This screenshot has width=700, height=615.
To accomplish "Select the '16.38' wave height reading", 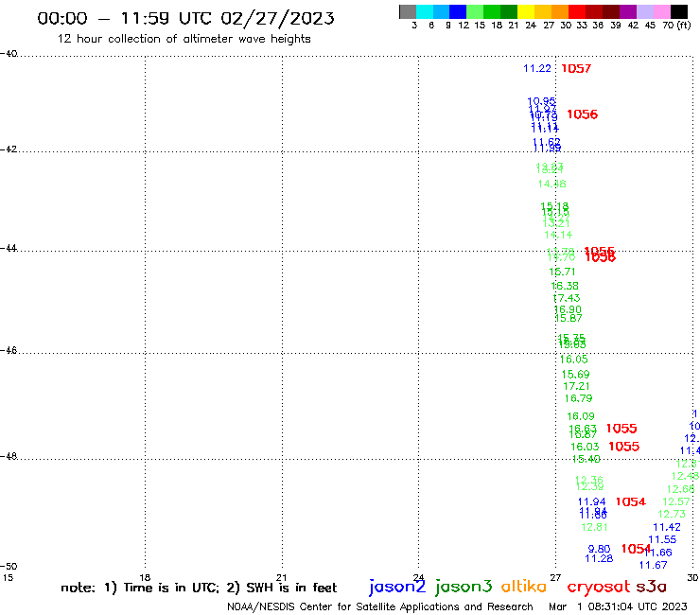I will point(565,286).
